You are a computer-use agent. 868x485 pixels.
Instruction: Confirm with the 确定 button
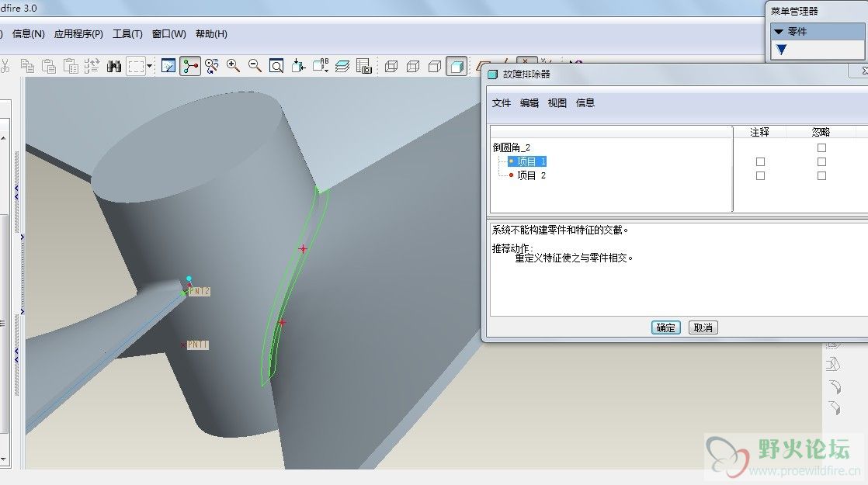point(665,328)
